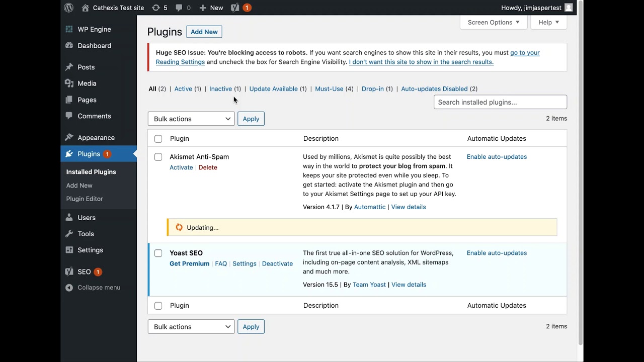
Task: Open updates icon showing 5
Action: click(156, 8)
